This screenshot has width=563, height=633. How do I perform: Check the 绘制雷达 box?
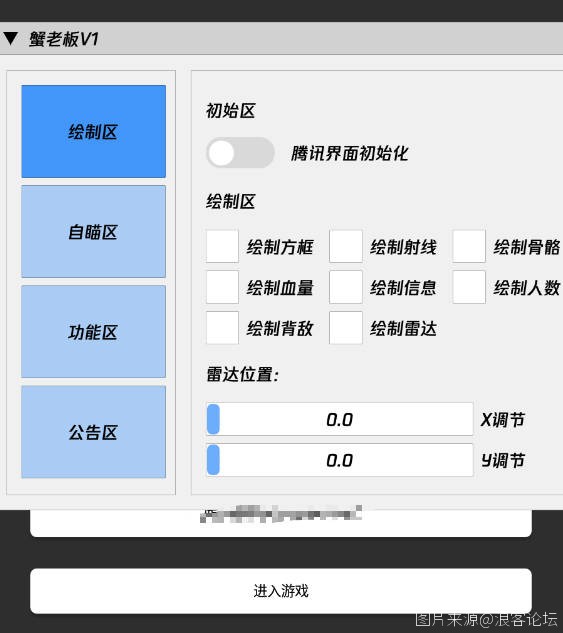coord(346,328)
